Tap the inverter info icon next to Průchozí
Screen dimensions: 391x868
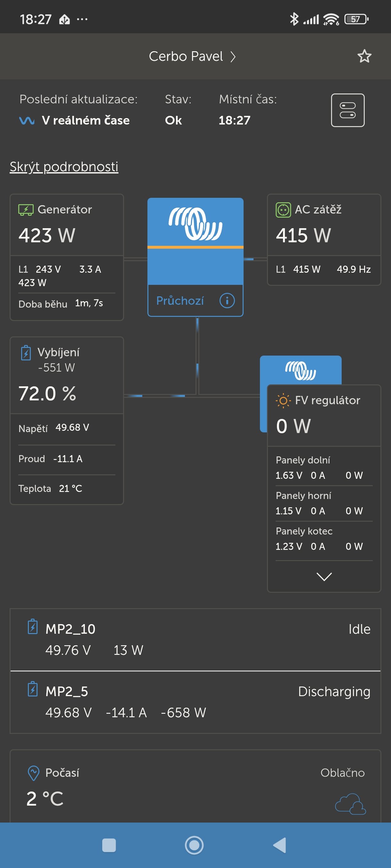(x=227, y=300)
